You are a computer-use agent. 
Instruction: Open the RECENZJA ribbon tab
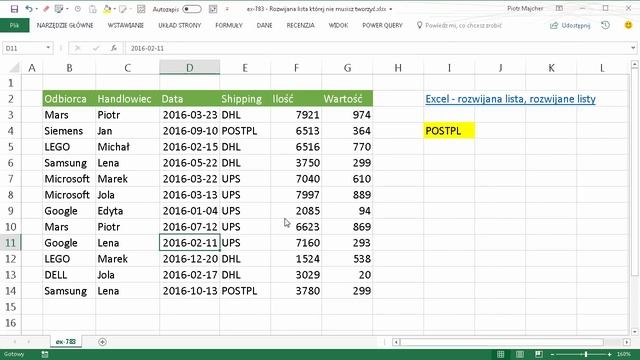(300, 25)
